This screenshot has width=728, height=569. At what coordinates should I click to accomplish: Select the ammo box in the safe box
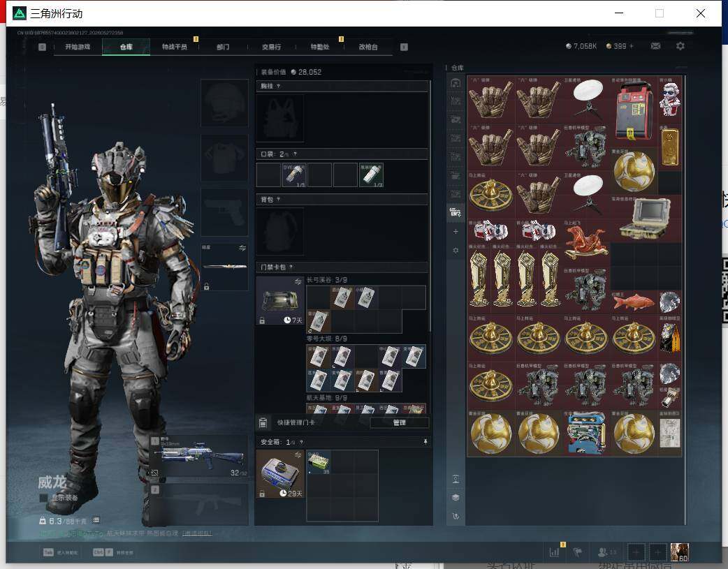coord(319,462)
